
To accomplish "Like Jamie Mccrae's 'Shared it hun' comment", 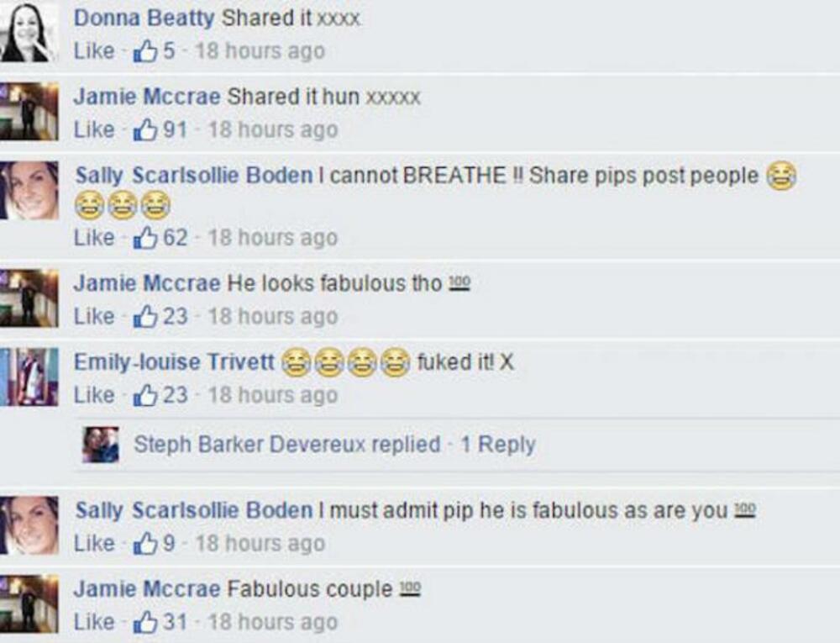I will click(94, 129).
